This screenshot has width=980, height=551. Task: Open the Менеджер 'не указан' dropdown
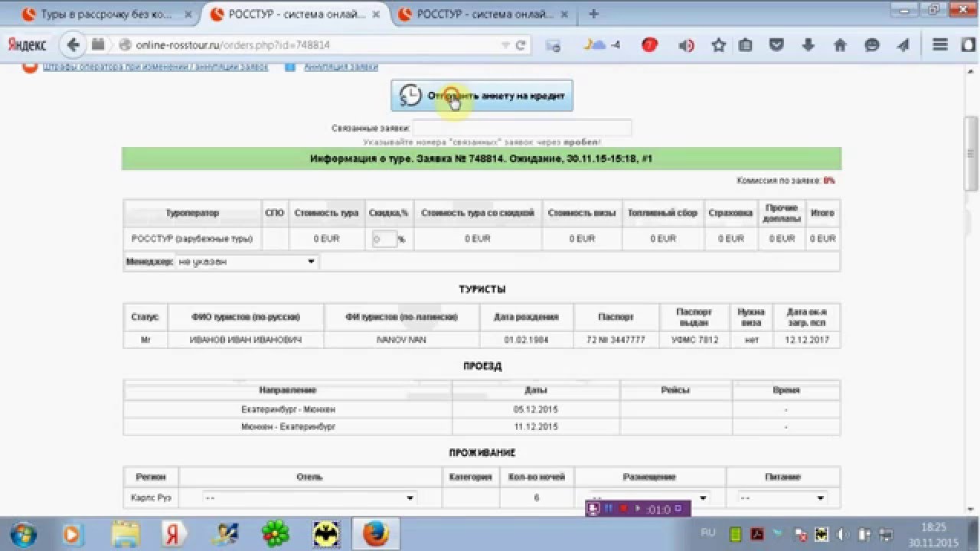coord(247,262)
